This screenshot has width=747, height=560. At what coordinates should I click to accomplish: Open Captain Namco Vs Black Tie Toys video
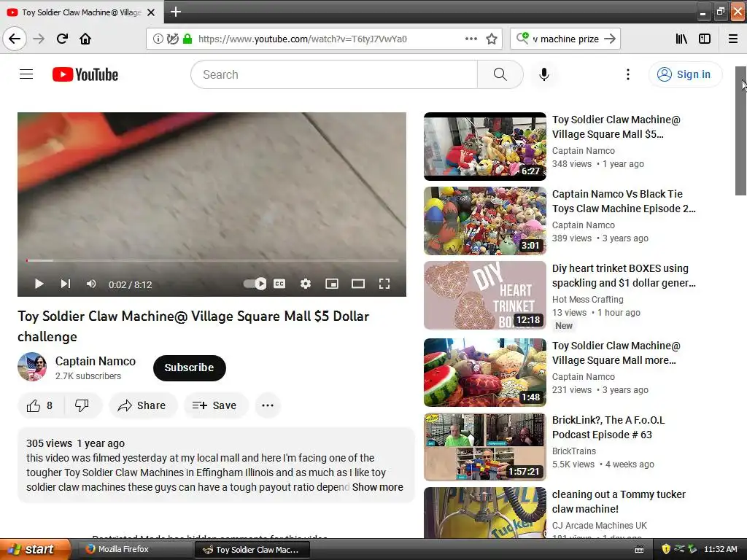[624, 201]
